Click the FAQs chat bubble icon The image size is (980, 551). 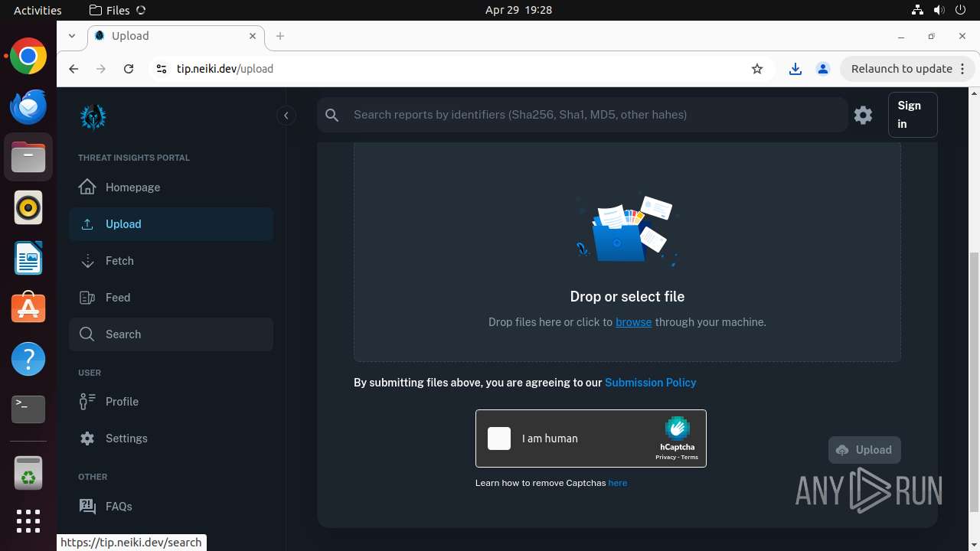(87, 506)
